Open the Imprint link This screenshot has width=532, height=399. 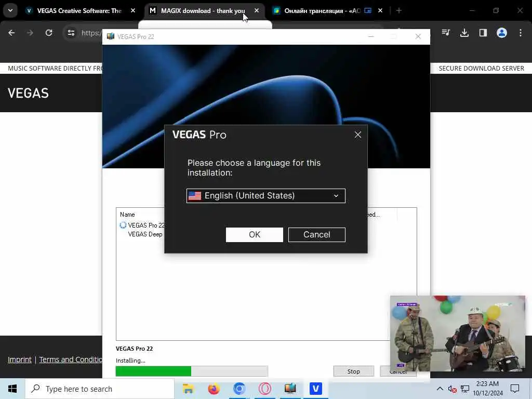coord(20,360)
